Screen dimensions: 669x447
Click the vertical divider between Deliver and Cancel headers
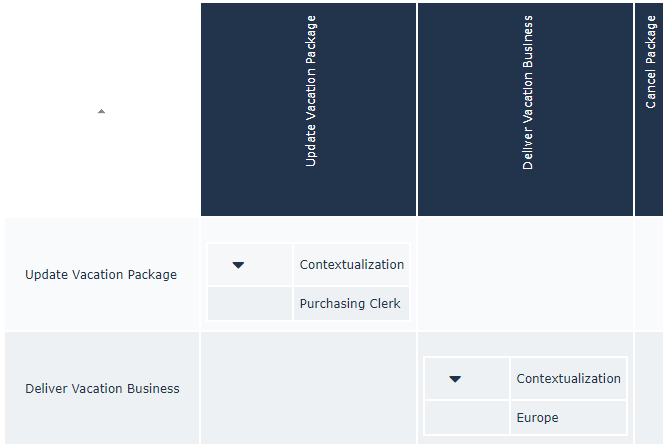coord(634,108)
